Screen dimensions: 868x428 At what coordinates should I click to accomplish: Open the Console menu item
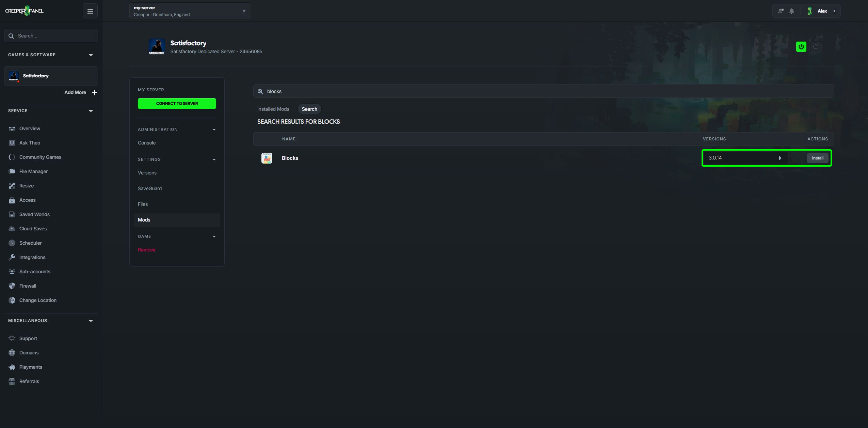click(x=147, y=143)
